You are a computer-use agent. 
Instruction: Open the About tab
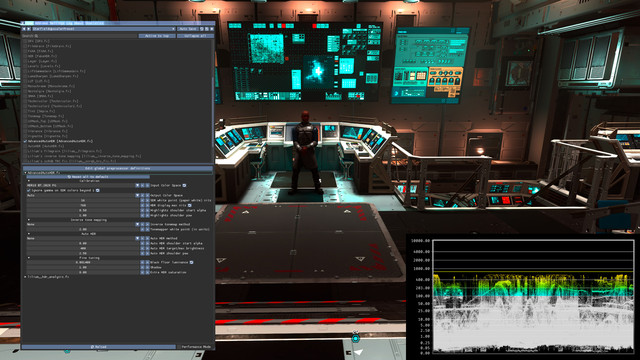coord(78,23)
